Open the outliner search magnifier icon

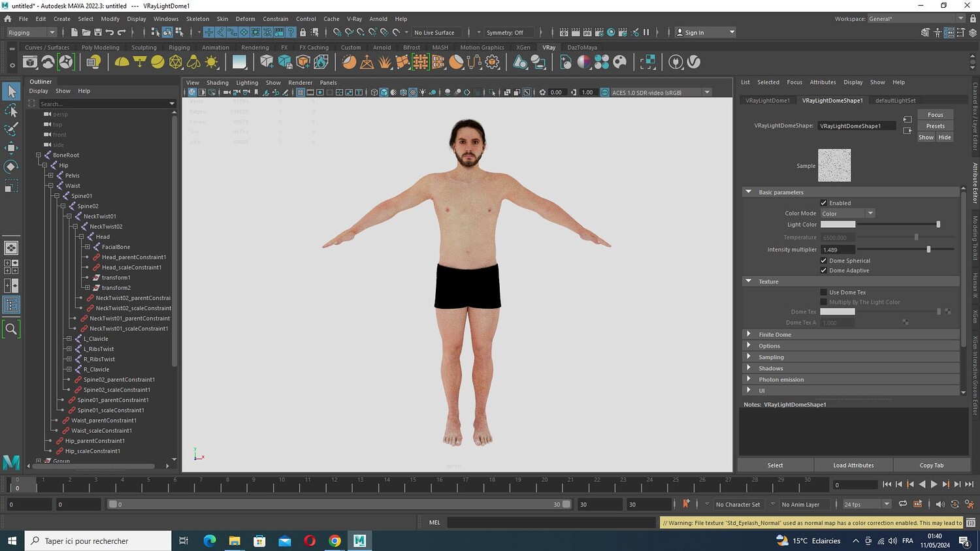(x=11, y=329)
